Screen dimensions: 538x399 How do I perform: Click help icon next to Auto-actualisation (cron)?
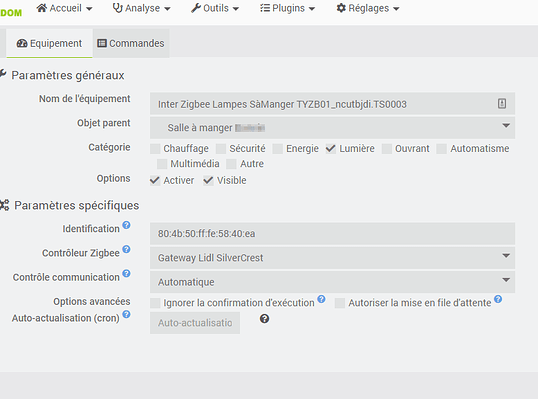pyautogui.click(x=126, y=314)
